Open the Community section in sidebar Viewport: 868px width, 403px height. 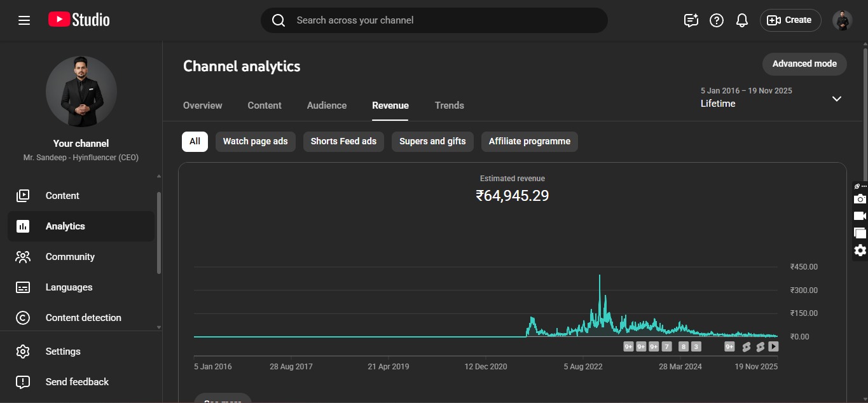coord(70,257)
